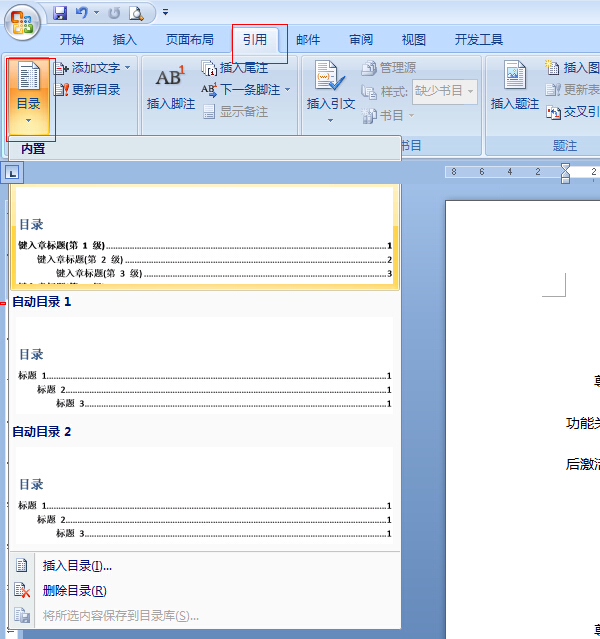Switch to the 审阅 tab
The height and width of the screenshot is (639, 600).
361,40
